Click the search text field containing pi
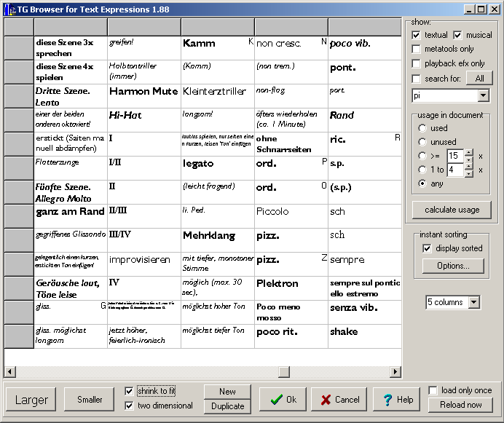 coord(445,95)
